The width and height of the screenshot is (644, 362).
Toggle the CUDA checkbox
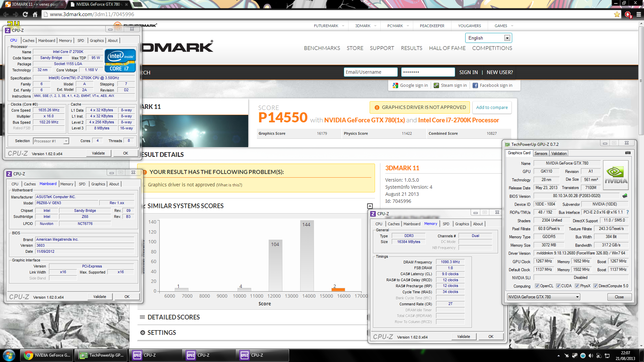[x=558, y=286]
